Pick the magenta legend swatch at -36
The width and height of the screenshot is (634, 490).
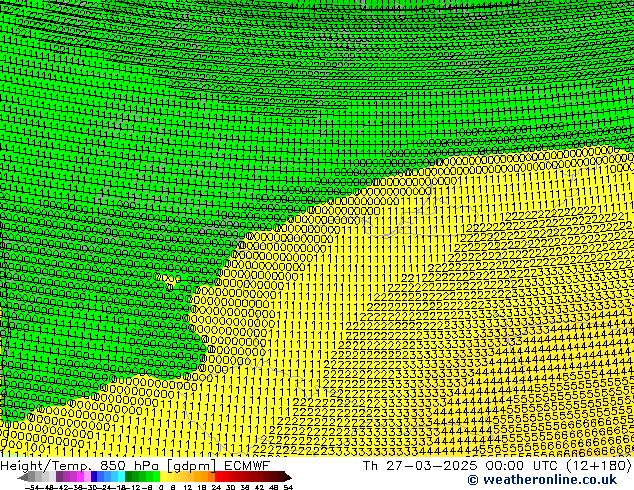(80, 477)
